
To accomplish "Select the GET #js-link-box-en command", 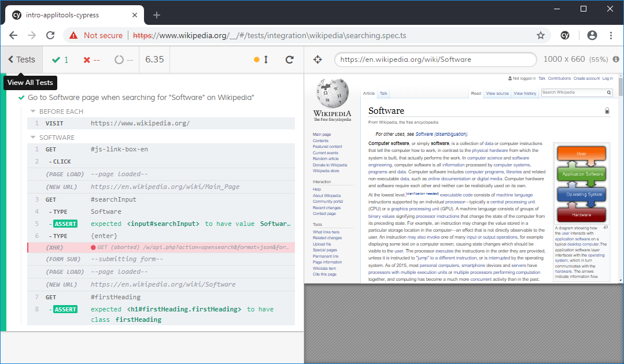I will tap(161, 150).
